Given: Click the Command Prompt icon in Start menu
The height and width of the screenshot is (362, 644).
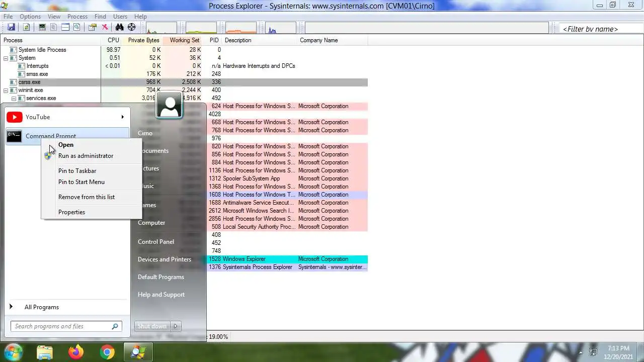Looking at the screenshot, I should 14,136.
